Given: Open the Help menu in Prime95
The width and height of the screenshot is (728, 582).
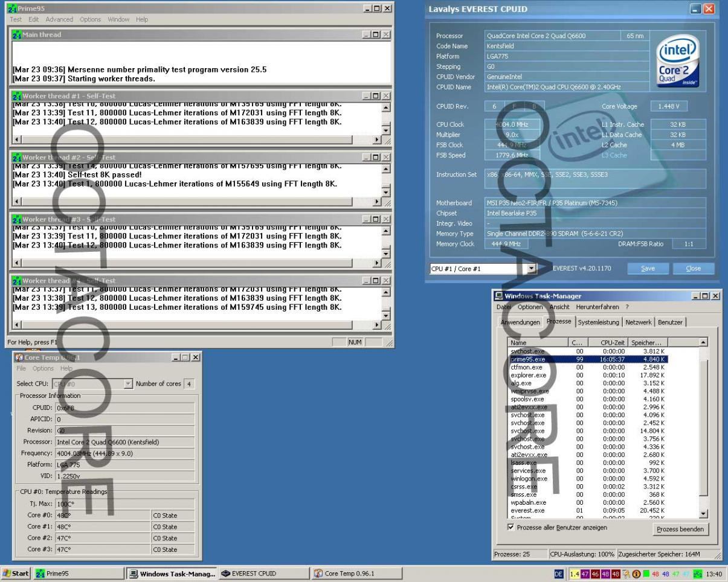Looking at the screenshot, I should [x=142, y=19].
